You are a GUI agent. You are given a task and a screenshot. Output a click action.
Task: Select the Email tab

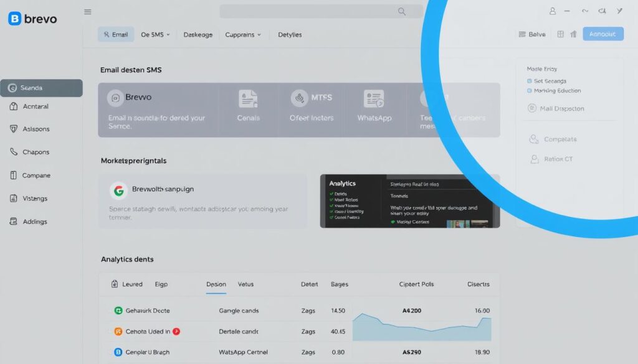(x=115, y=34)
